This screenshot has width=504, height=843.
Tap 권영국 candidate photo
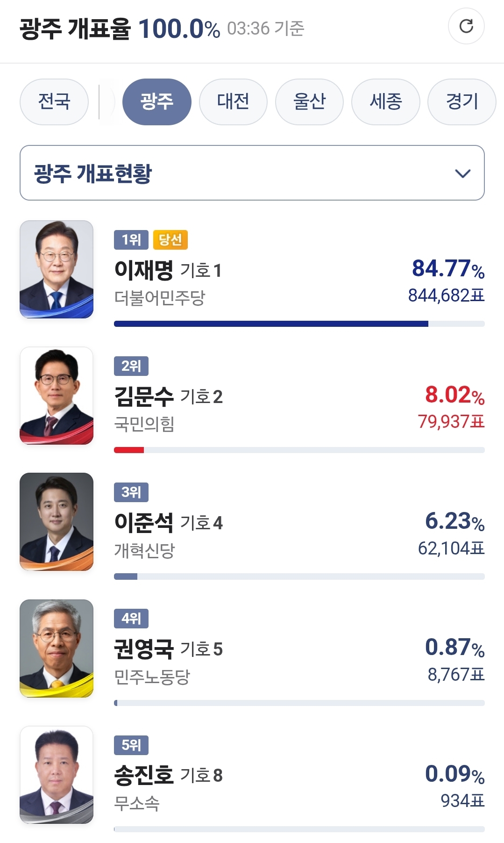pyautogui.click(x=57, y=648)
